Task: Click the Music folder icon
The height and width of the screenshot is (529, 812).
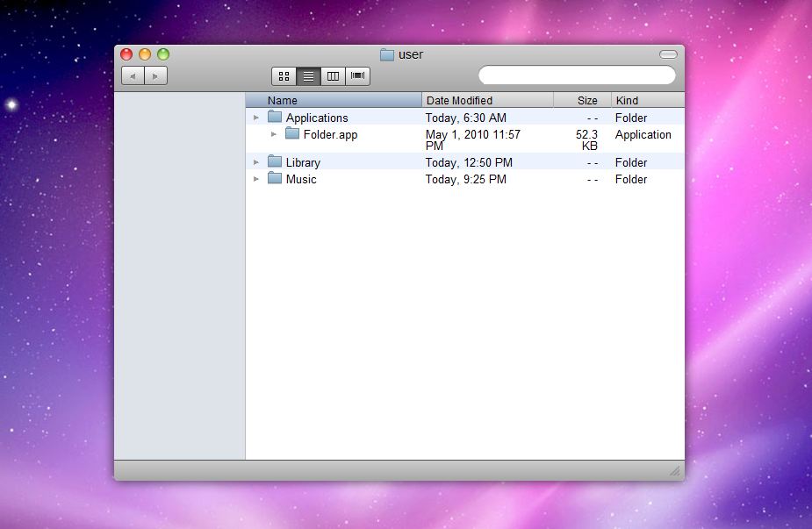Action: click(x=275, y=179)
